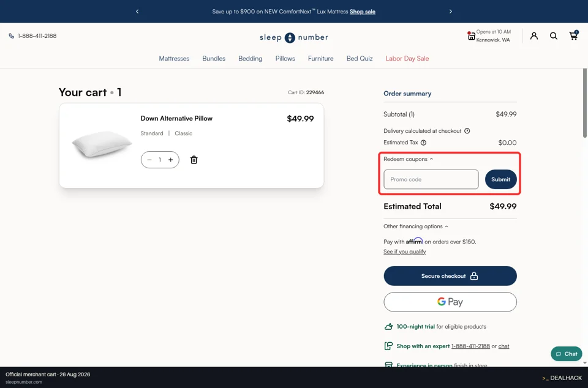Viewport: 588px width, 388px height.
Task: Show Estimated Tax info icon
Action: click(x=423, y=143)
